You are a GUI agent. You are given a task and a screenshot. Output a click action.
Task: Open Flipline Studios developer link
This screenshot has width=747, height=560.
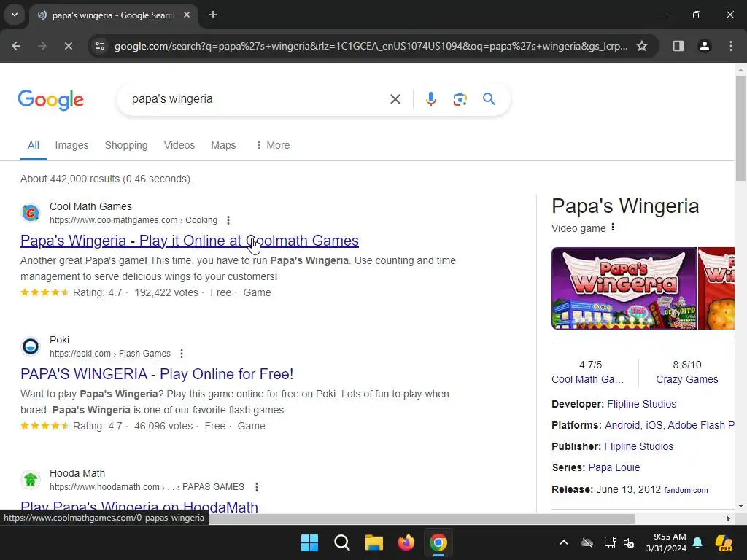pos(642,404)
